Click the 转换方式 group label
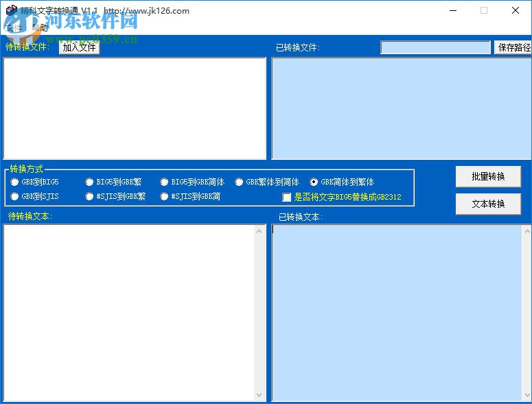Viewport: 532px width, 404px height. (x=27, y=169)
